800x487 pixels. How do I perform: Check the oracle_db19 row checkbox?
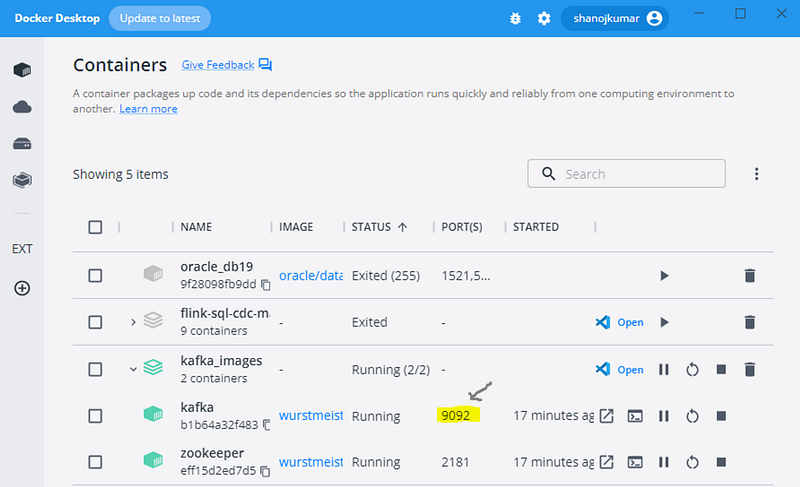click(95, 276)
